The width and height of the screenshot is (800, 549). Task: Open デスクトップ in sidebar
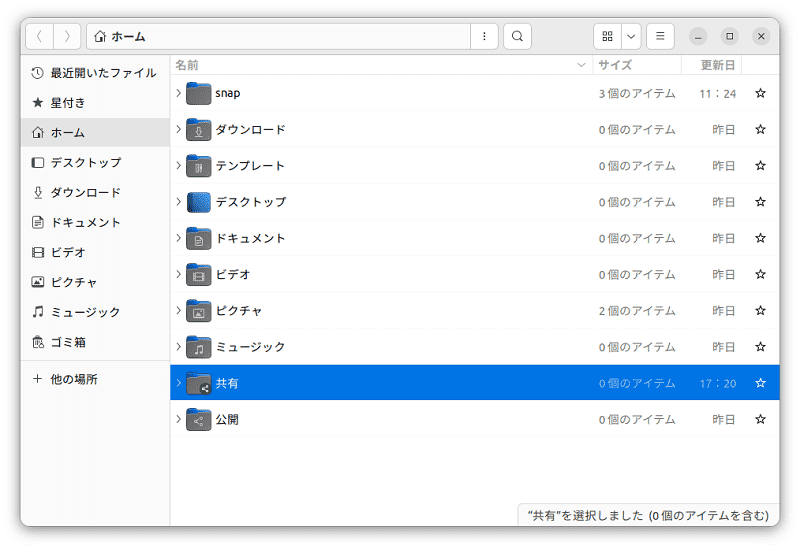95,163
